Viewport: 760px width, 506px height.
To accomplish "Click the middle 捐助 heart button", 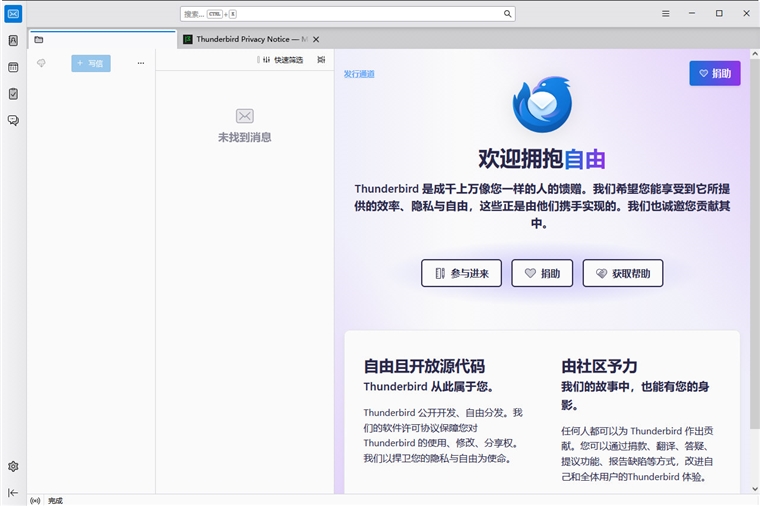I will tap(542, 273).
